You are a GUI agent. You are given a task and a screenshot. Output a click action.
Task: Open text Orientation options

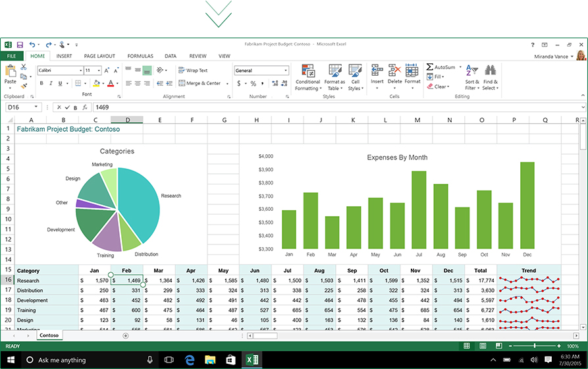(x=160, y=71)
